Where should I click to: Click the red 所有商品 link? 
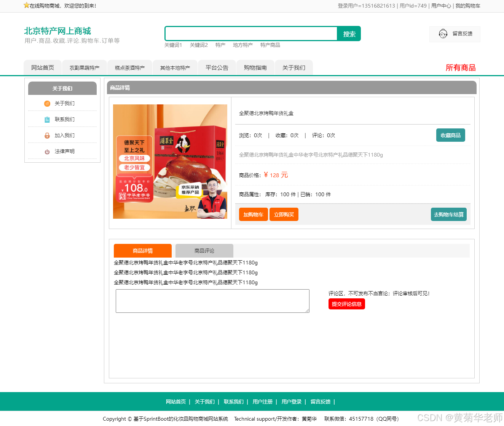461,67
